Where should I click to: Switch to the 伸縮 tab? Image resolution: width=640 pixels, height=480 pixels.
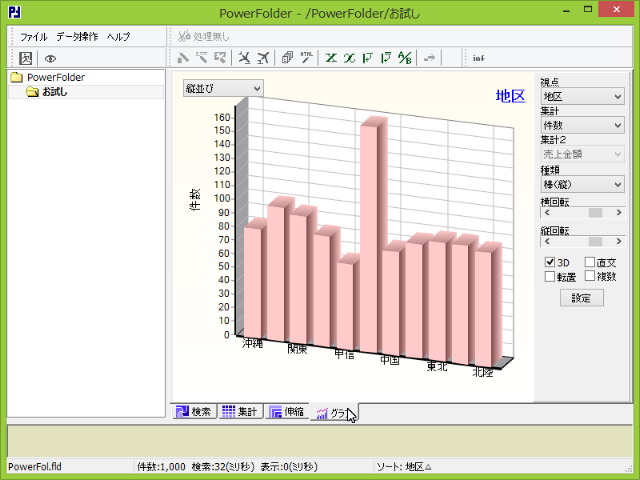pos(287,411)
